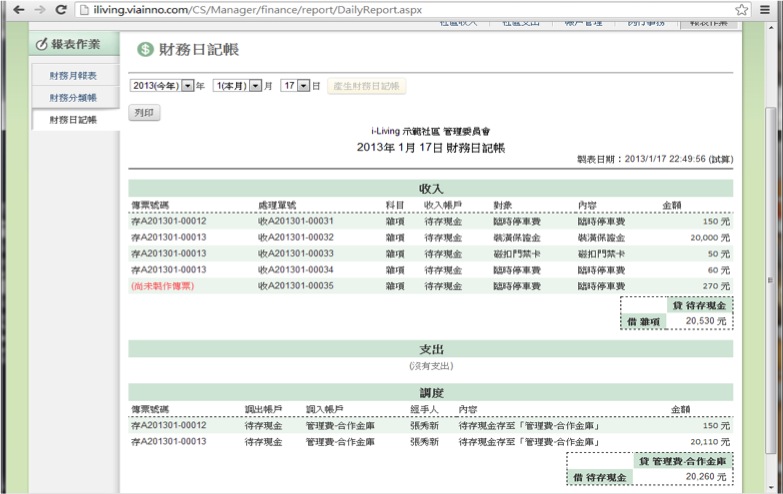The height and width of the screenshot is (494, 783).
Task: Open 財務月報表 in the sidebar
Action: 73,76
